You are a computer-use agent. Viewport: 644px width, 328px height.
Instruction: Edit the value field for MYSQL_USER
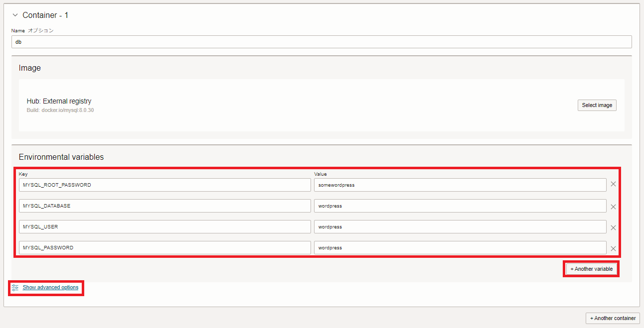tap(460, 226)
